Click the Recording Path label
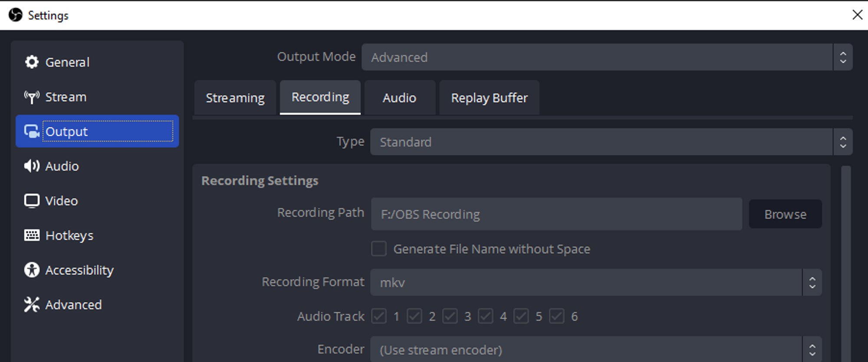The image size is (868, 362). click(321, 213)
